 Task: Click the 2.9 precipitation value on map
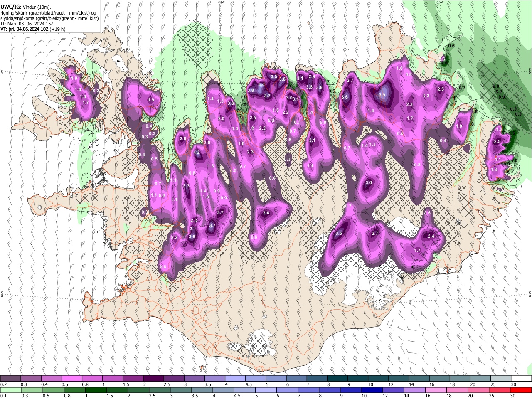tap(311, 76)
